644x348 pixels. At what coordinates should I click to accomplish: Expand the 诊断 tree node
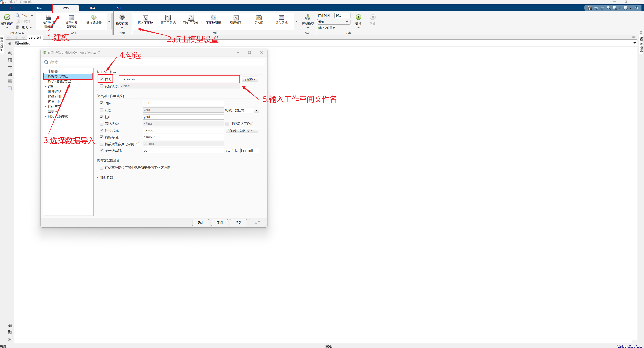pyautogui.click(x=46, y=86)
